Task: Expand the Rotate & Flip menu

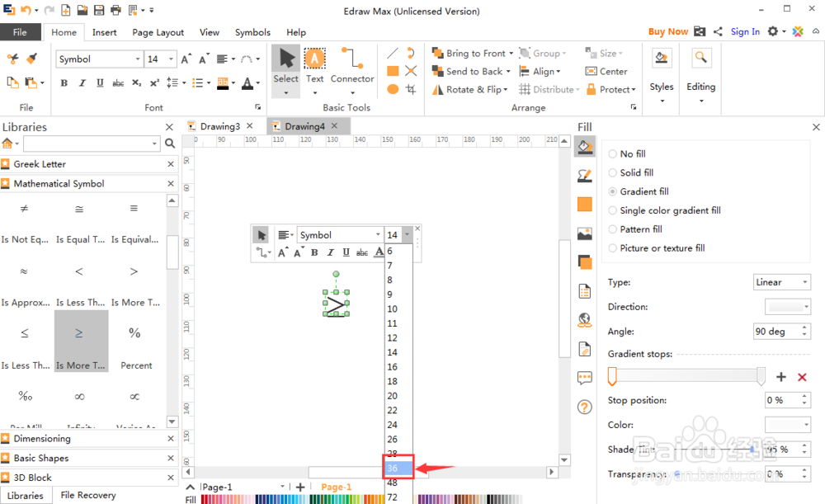Action: tap(505, 89)
